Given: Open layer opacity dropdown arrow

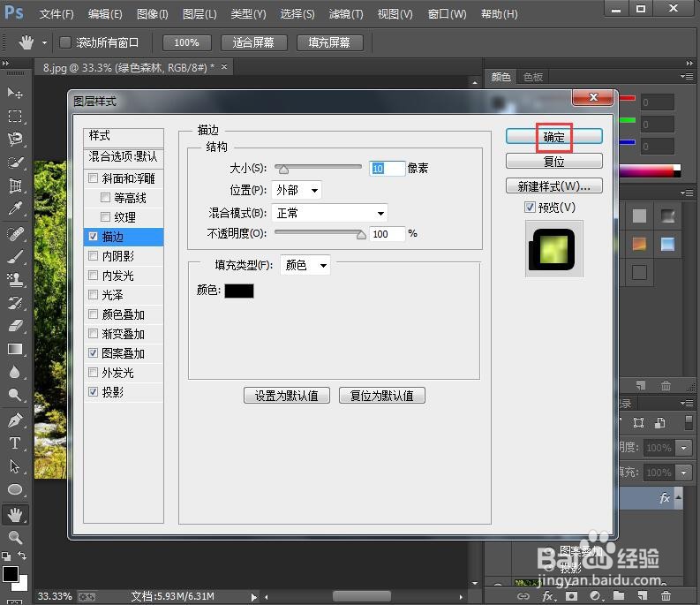Looking at the screenshot, I should pyautogui.click(x=684, y=448).
